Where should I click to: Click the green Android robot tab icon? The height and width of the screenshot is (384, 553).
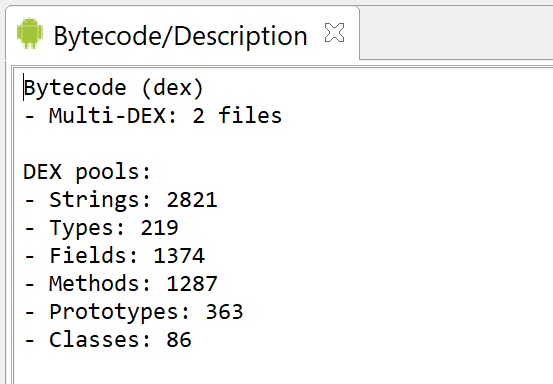(30, 33)
